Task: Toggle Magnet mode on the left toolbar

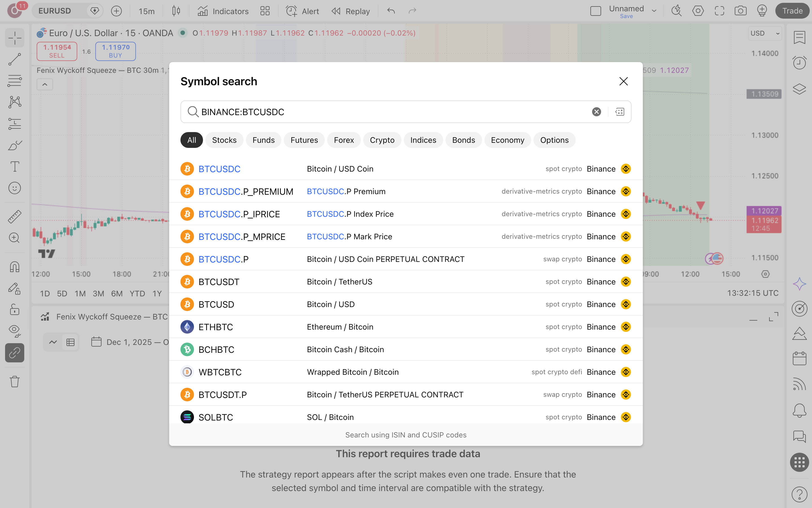Action: [15, 267]
